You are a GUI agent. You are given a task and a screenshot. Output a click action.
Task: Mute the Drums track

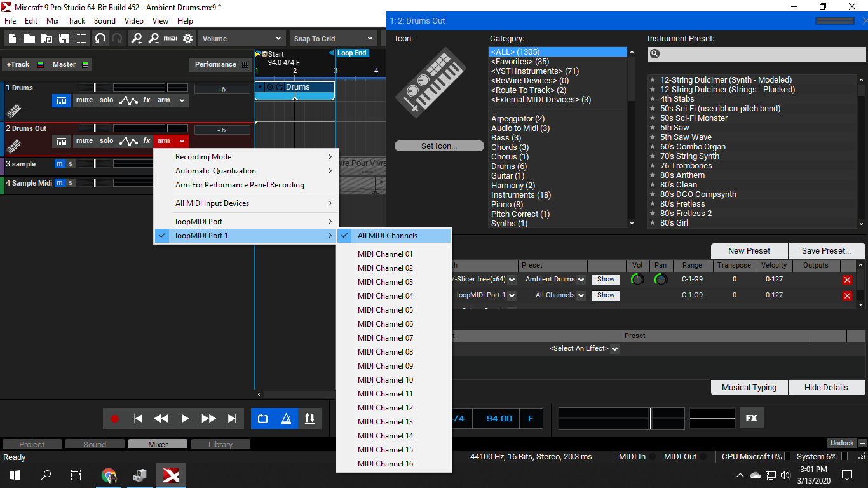point(85,100)
